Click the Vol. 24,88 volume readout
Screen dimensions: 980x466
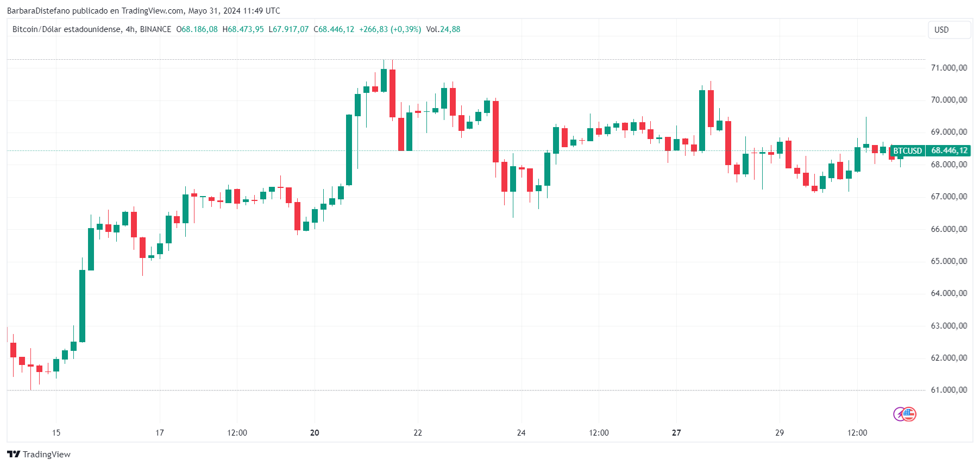click(443, 29)
